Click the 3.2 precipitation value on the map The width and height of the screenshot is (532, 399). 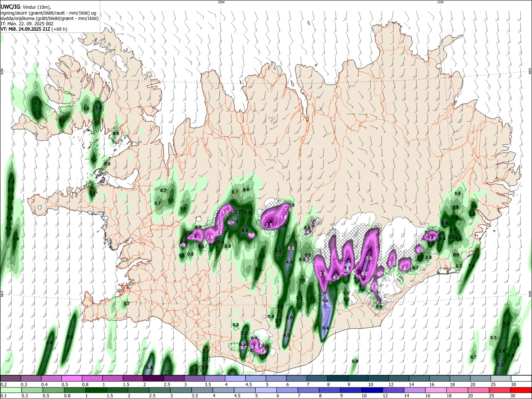[244, 333]
